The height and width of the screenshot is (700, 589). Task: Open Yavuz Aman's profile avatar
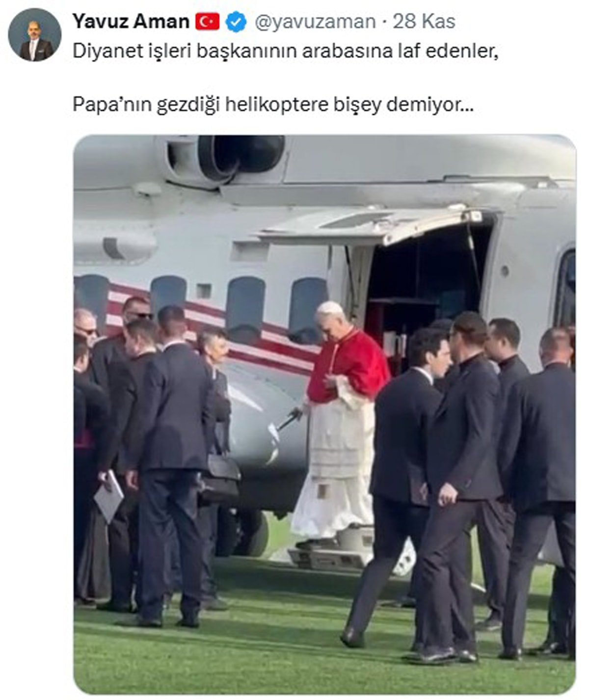(x=35, y=34)
